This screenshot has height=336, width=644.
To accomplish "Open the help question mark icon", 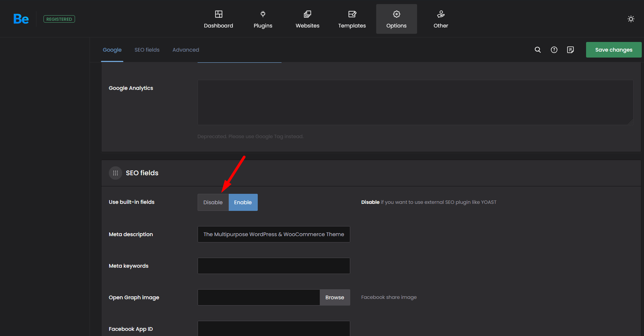I will click(554, 50).
